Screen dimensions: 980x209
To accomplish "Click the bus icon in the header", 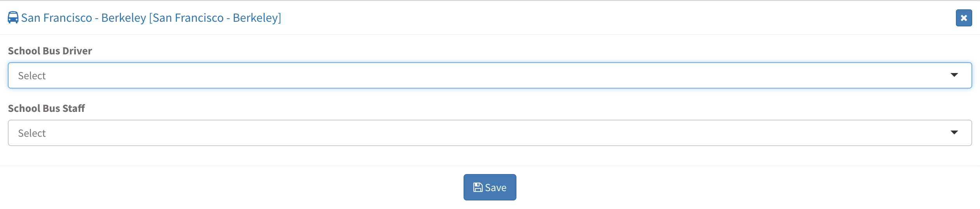I will click(13, 17).
